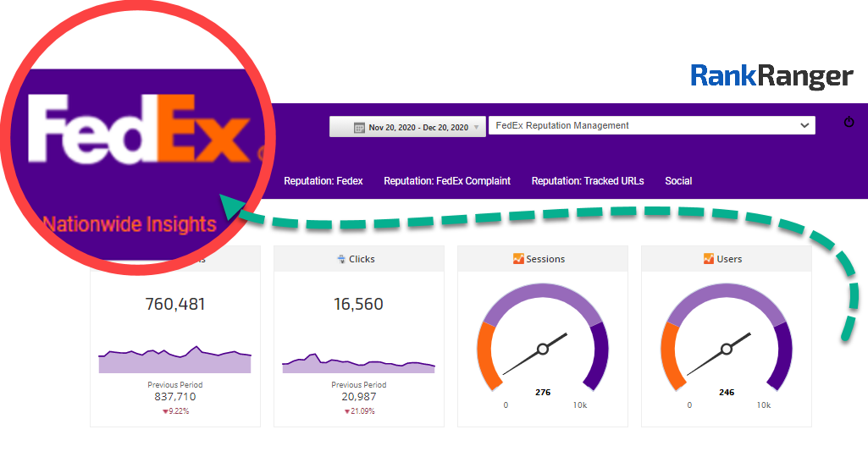Click the Nationwide Insights tab
This screenshot has width=868, height=457.
(x=130, y=224)
